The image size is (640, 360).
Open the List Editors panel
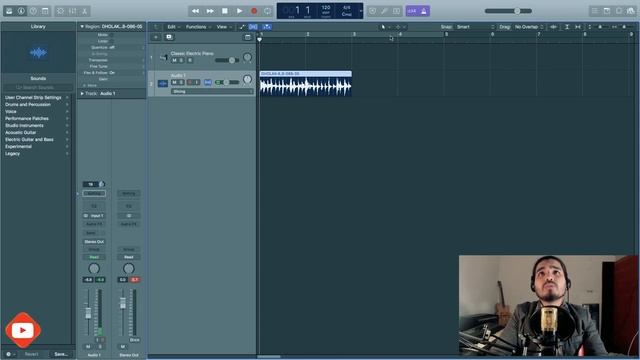click(595, 11)
